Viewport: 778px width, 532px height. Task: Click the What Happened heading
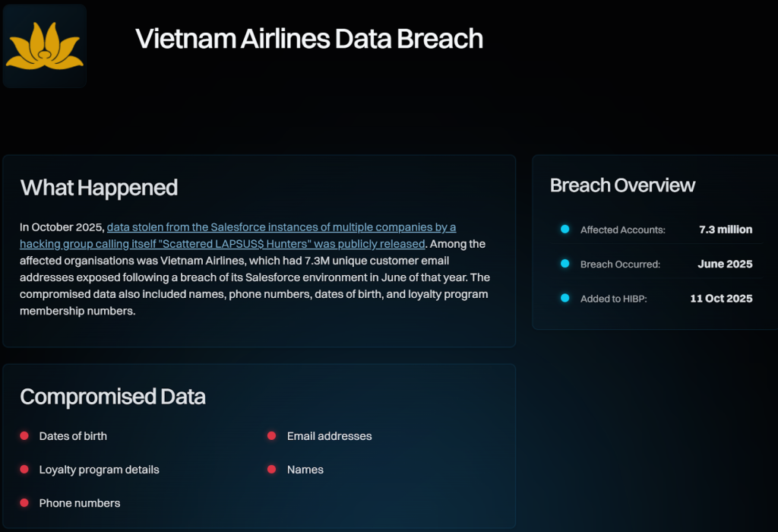[99, 188]
